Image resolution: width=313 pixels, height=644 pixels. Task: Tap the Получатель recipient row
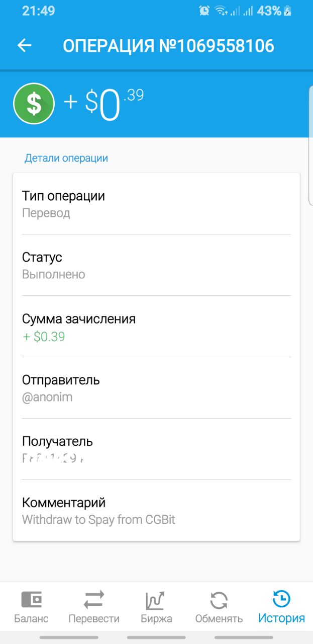coord(156,449)
